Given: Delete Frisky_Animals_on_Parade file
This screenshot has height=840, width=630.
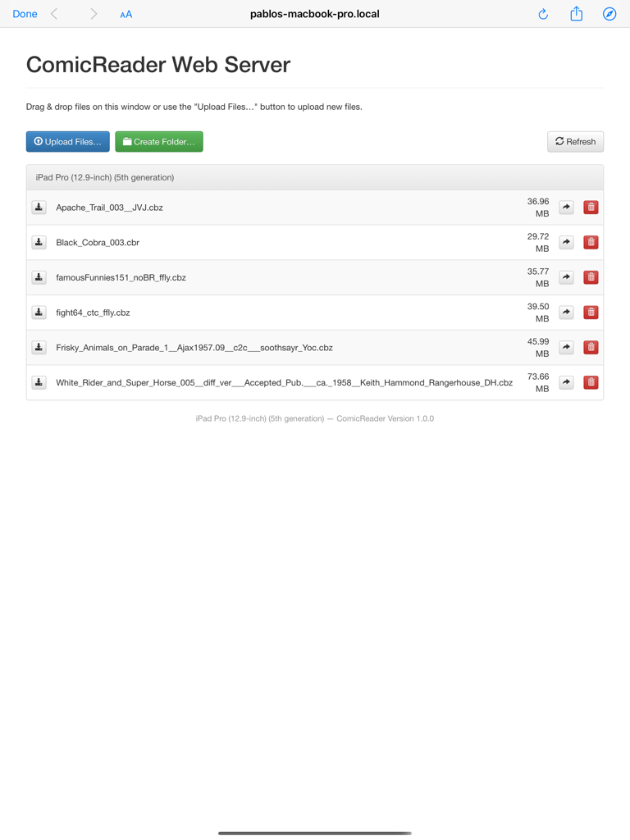Looking at the screenshot, I should click(x=591, y=347).
